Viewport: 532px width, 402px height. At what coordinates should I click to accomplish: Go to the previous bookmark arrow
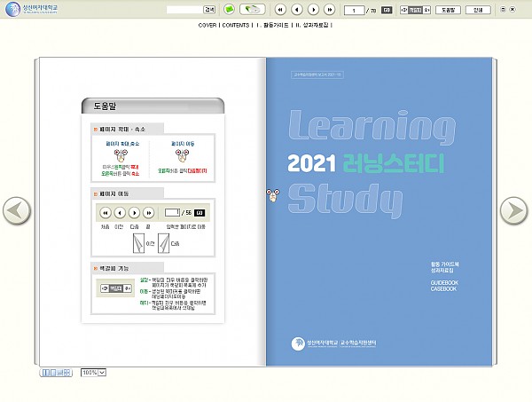tap(403, 10)
